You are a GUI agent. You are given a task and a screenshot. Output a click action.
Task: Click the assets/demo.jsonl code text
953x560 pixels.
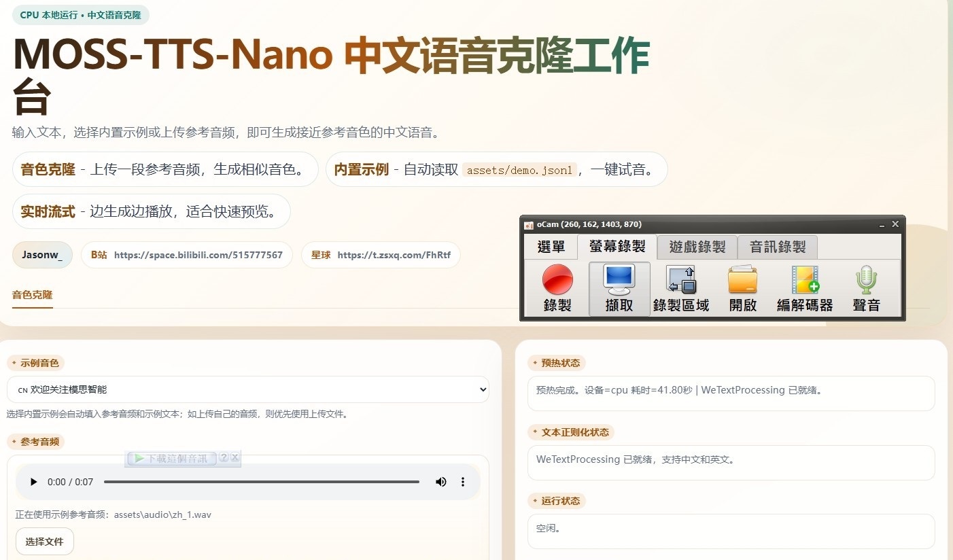pos(520,170)
